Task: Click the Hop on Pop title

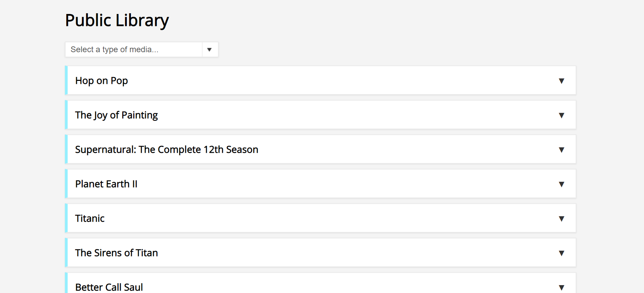Action: pyautogui.click(x=101, y=81)
